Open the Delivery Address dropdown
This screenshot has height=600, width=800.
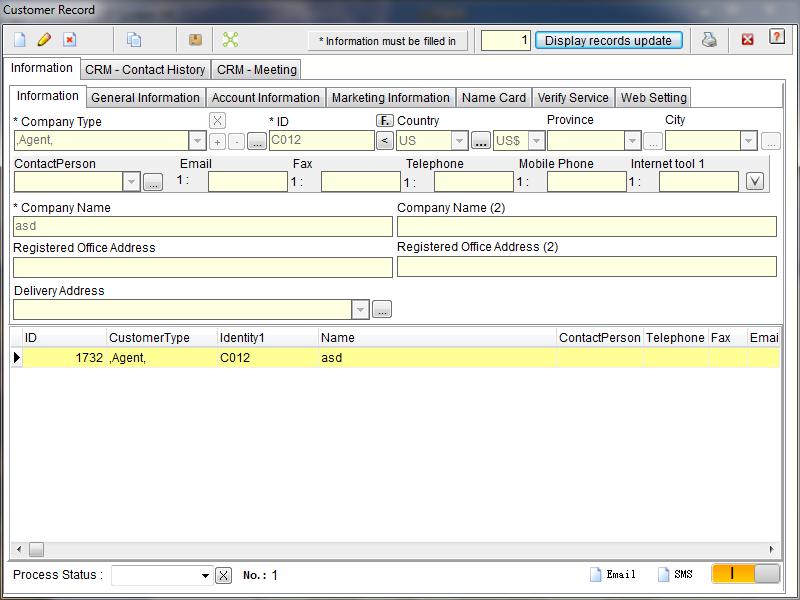coord(360,310)
